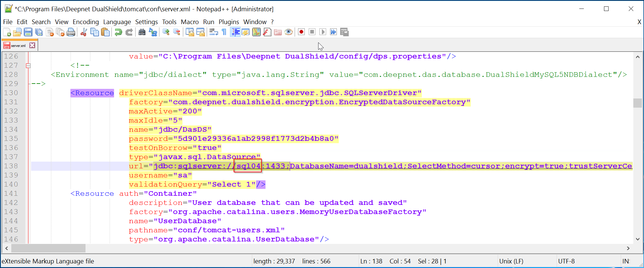The height and width of the screenshot is (268, 644).
Task: Click the Cut scissors icon
Action: pyautogui.click(x=84, y=32)
